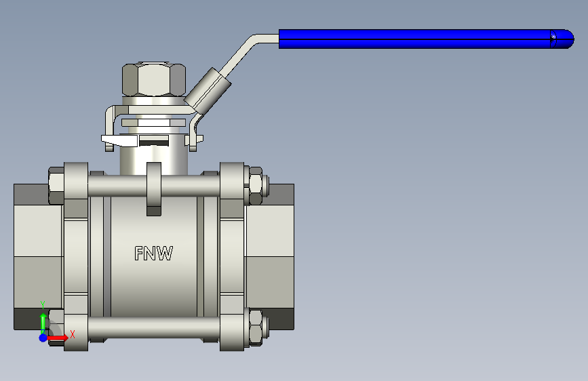
Task: Select the red X axis arrow
Action: pos(58,338)
